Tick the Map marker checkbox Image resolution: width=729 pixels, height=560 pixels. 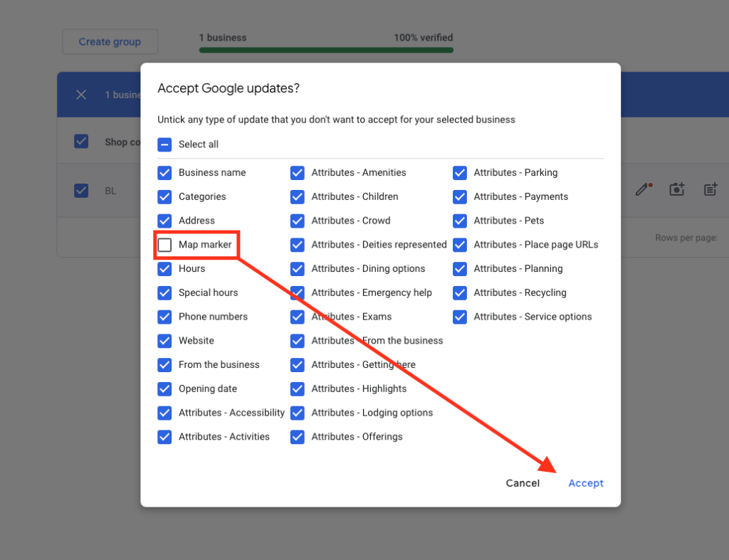164,245
